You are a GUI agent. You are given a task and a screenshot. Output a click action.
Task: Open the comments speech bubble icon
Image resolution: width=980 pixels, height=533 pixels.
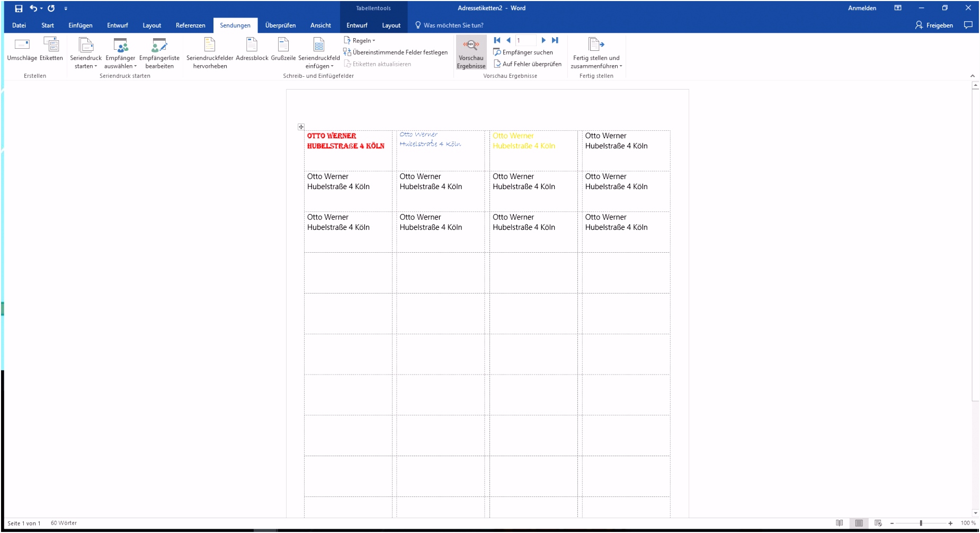[x=968, y=25]
